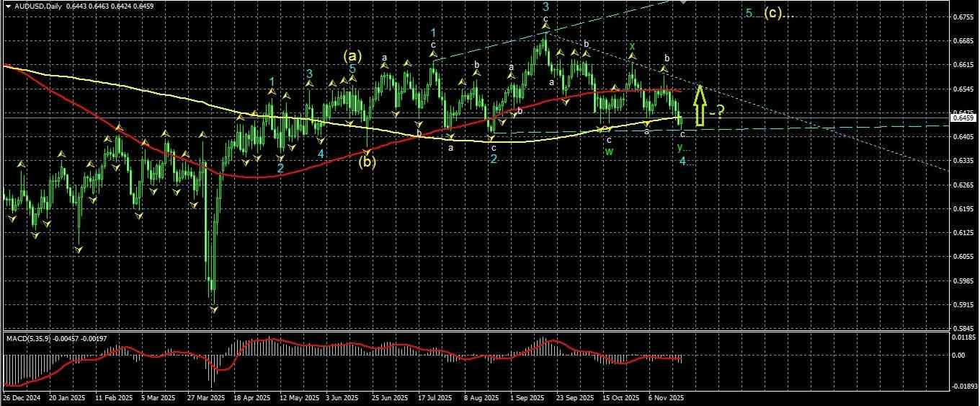Click the 0.6405 price axis label
980x406 pixels.
pos(963,137)
